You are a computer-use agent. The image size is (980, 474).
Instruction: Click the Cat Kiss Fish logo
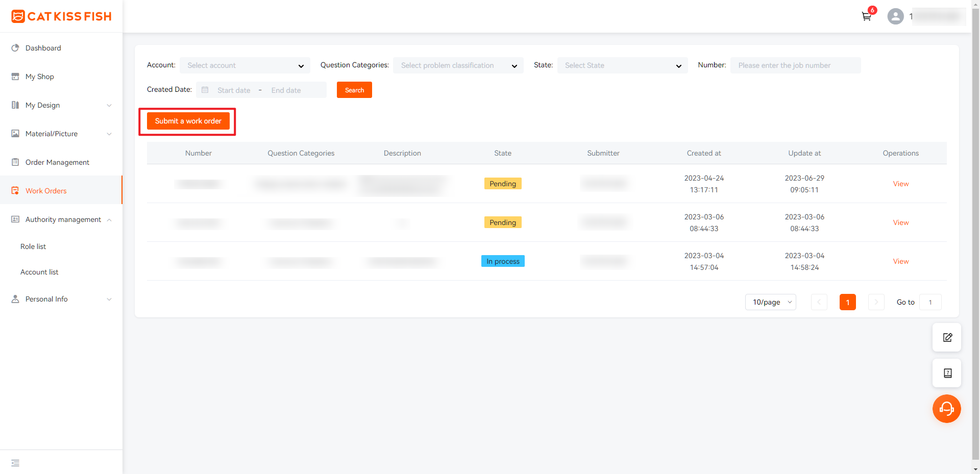61,16
